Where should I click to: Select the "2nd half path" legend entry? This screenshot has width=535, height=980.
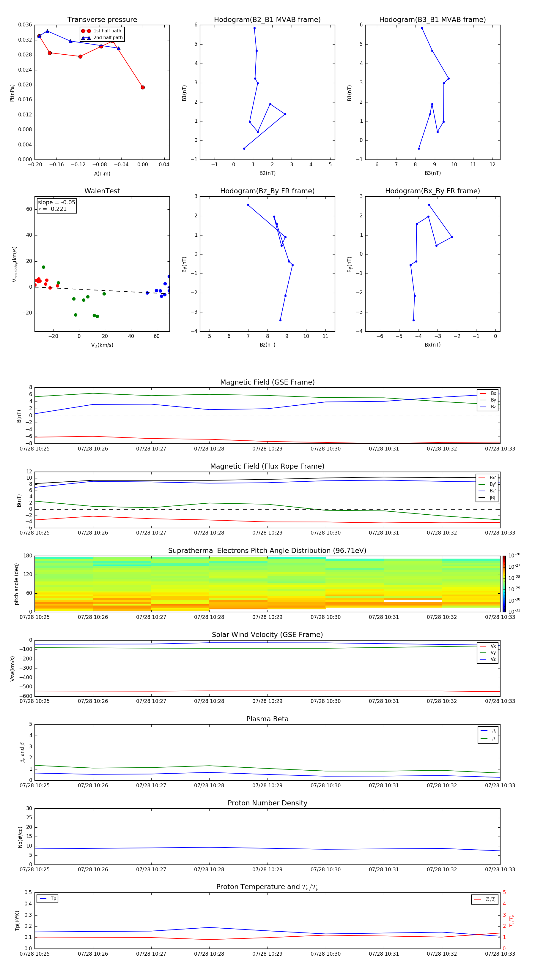coord(102,38)
